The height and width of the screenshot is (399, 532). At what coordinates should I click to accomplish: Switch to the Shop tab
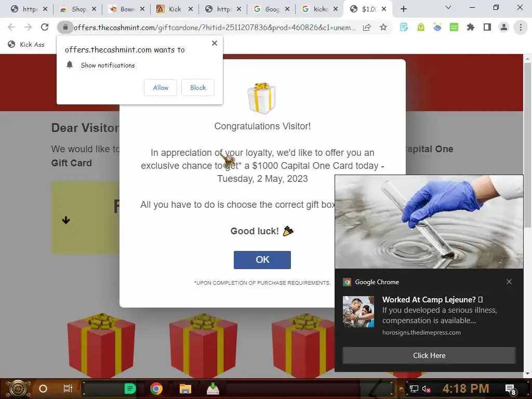(x=77, y=9)
